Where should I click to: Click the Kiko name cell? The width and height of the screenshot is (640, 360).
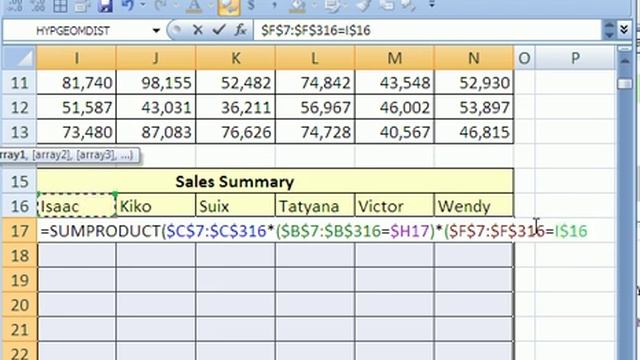point(156,206)
